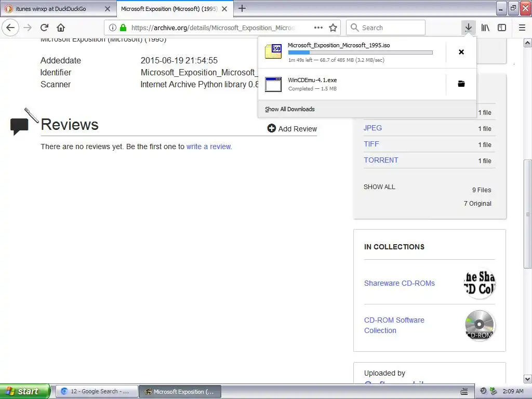Click the first system tray notification icon

[x=484, y=391]
